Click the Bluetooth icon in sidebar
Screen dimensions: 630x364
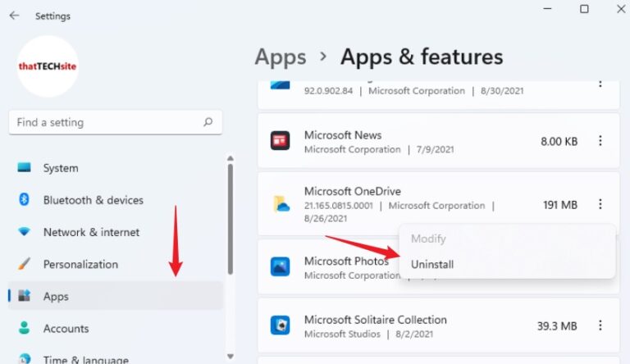24,199
